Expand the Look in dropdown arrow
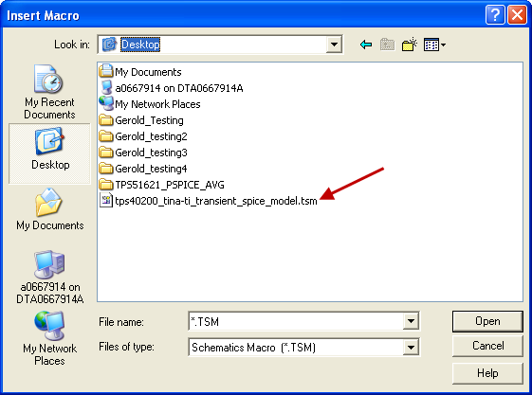Screen dimensions: 532x395 tap(334, 45)
